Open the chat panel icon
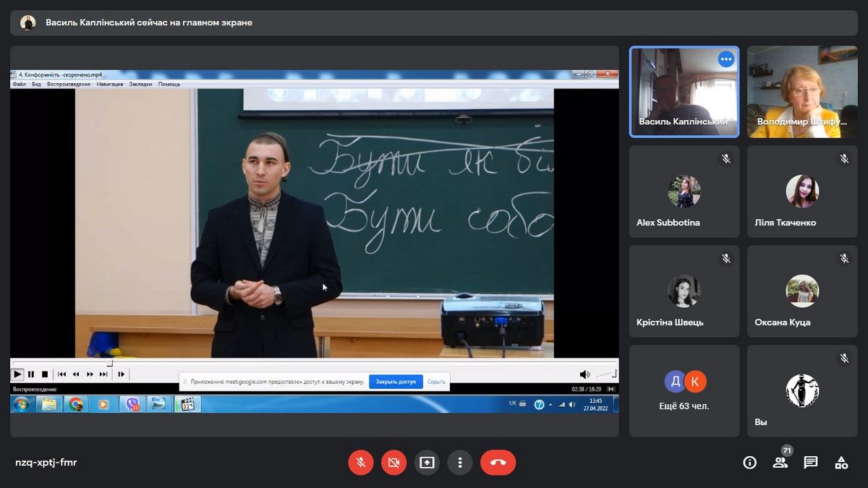868x488 pixels. pos(811,463)
